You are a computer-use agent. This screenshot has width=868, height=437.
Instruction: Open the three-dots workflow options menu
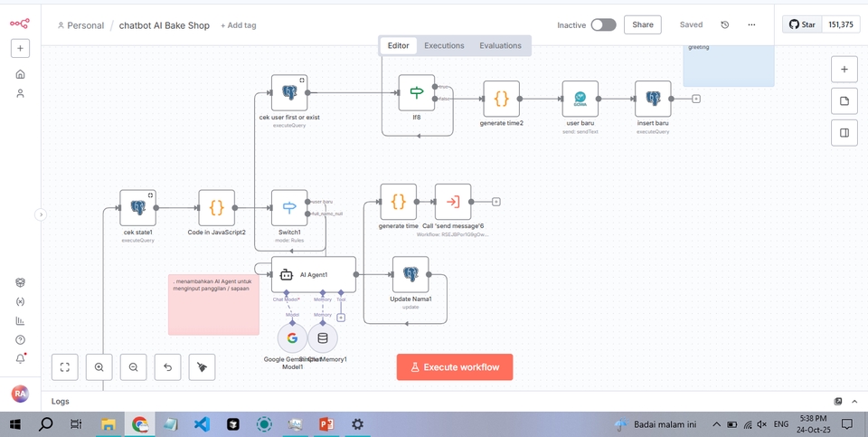pos(751,24)
